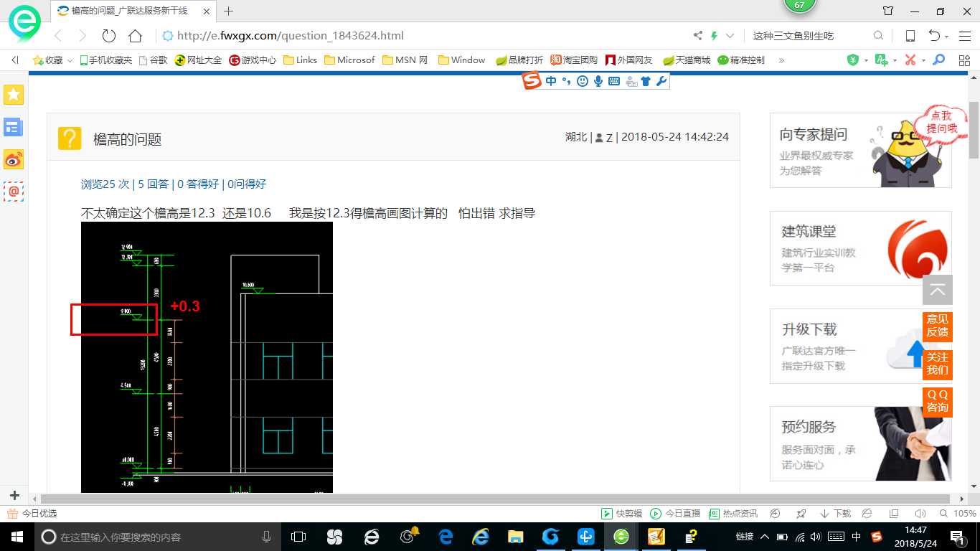980x551 pixels.
Task: Click the 105% page zoom control
Action: (958, 514)
